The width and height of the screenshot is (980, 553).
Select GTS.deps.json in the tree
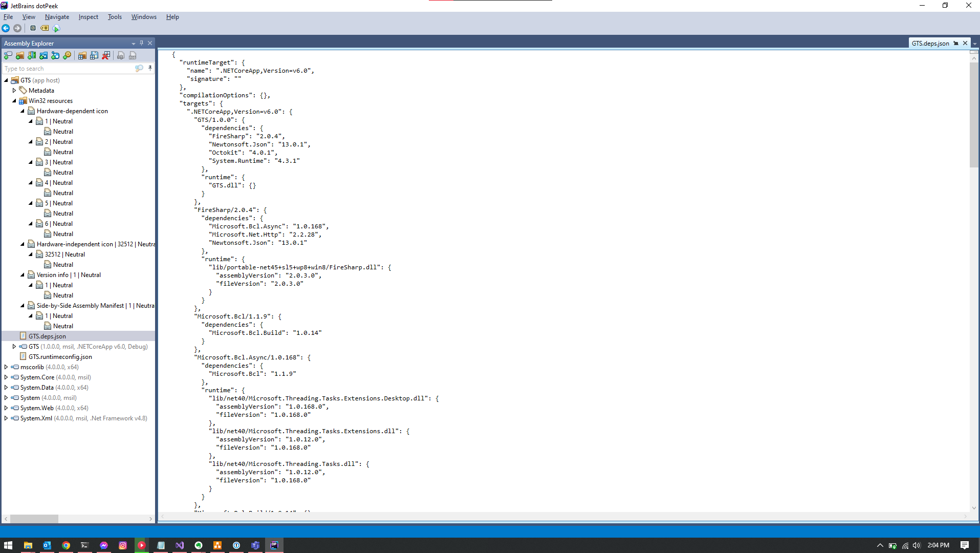(x=47, y=336)
